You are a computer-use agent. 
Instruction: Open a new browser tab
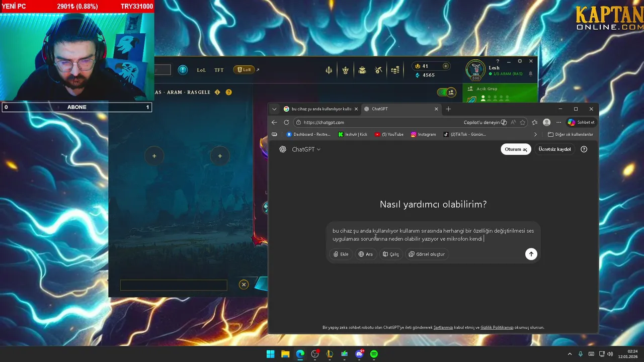pos(448,109)
